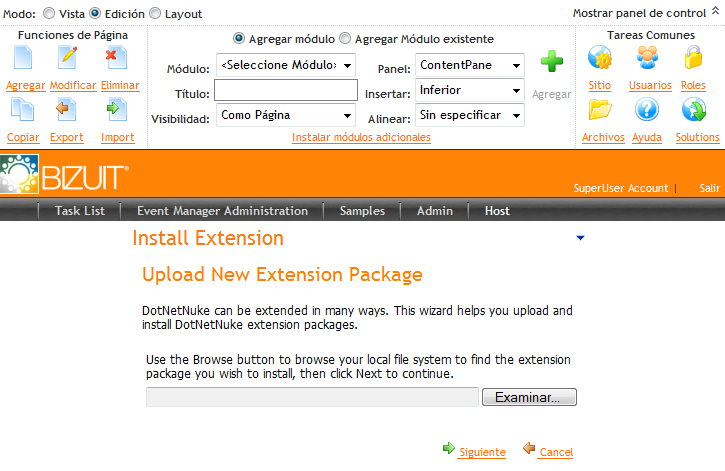Click the Siguiente link
This screenshot has height=471, width=725.
pyautogui.click(x=481, y=452)
